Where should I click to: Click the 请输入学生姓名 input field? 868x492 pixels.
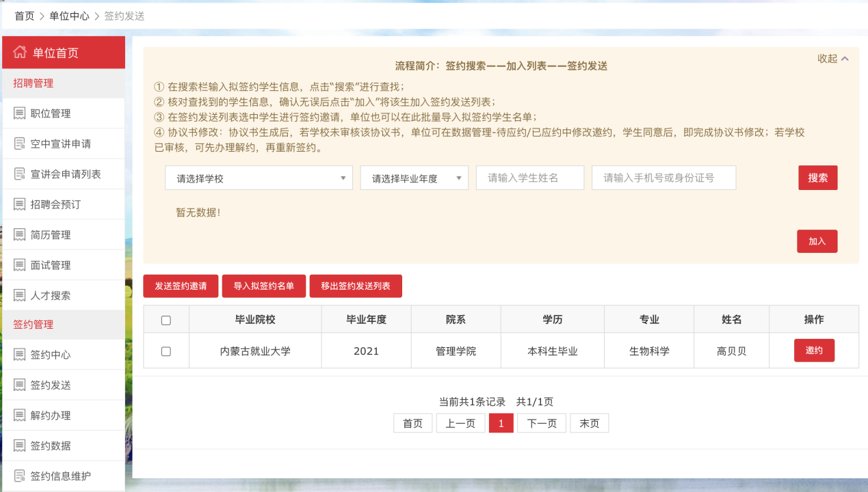point(529,178)
